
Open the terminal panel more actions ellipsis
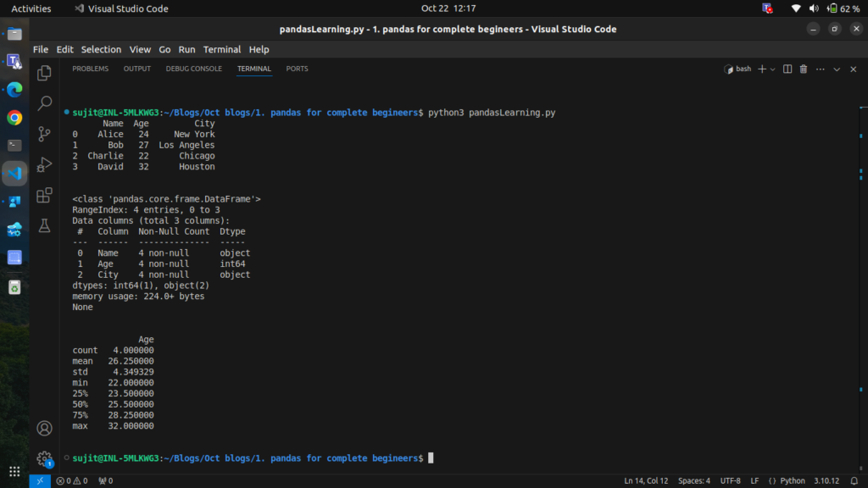point(820,69)
